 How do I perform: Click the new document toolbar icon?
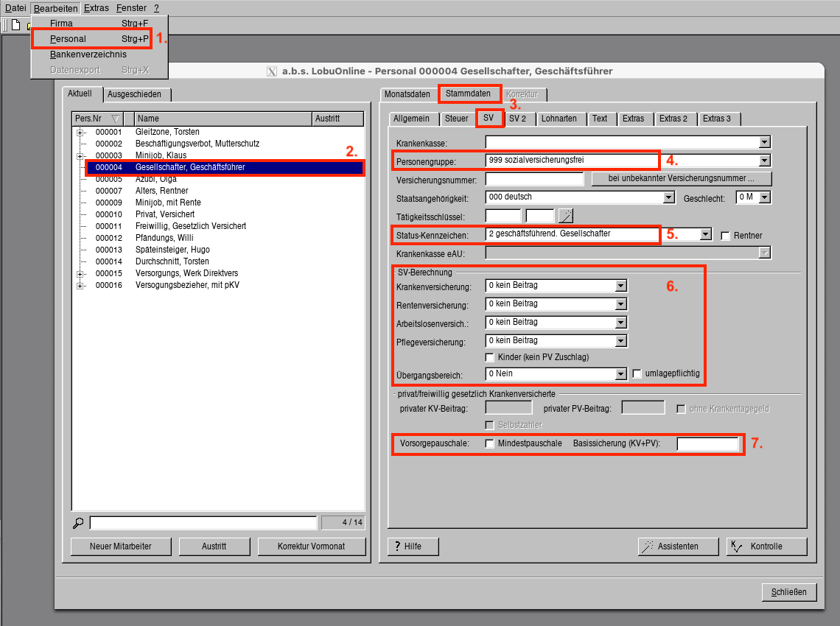(x=15, y=25)
